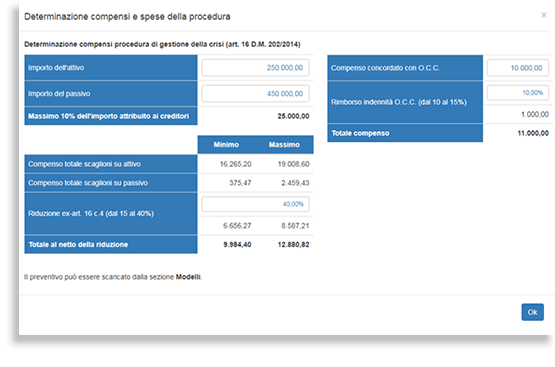
Task: Select net total 12.880,82
Action: pos(293,245)
